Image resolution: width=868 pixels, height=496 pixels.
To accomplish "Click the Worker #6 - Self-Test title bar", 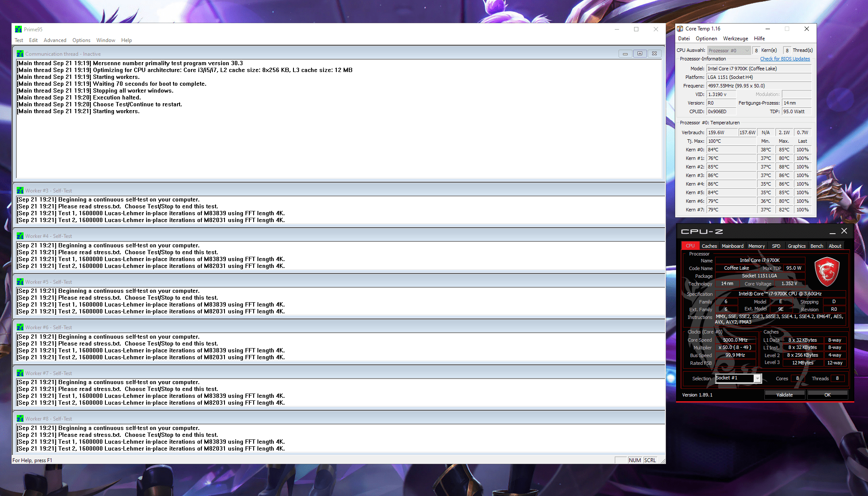I will click(x=338, y=328).
